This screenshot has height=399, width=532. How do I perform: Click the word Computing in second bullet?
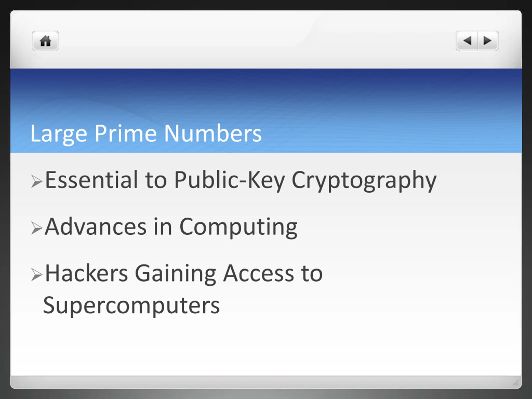click(x=239, y=227)
